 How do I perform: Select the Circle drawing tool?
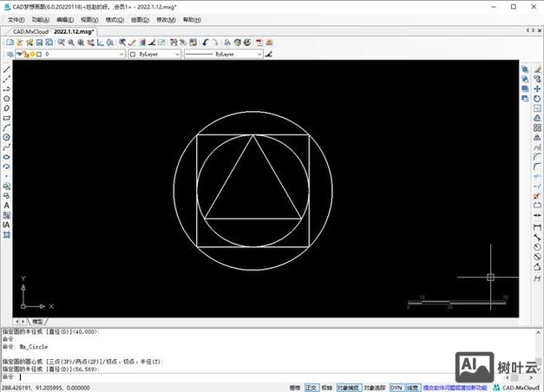[x=7, y=137]
